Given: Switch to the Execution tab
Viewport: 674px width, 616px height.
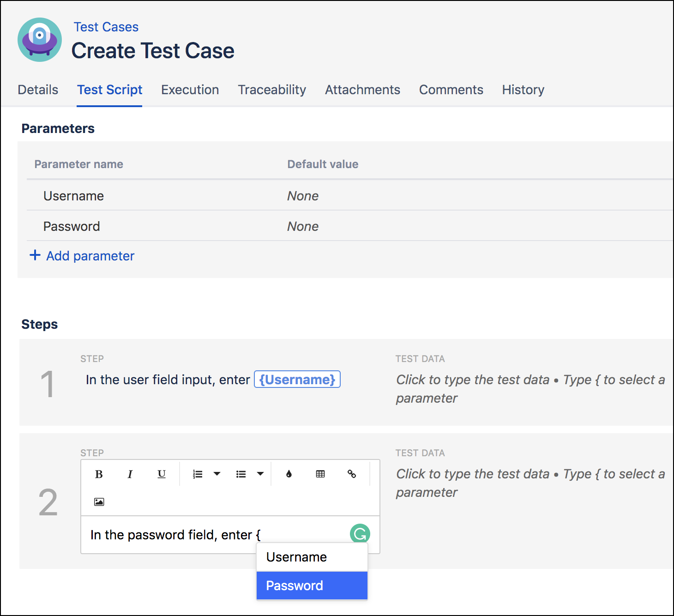Looking at the screenshot, I should (x=190, y=90).
